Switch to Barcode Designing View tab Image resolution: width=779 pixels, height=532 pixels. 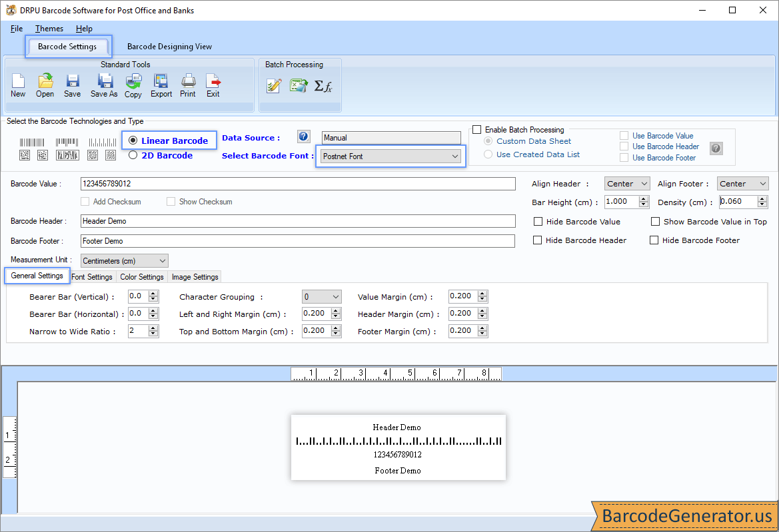point(169,46)
